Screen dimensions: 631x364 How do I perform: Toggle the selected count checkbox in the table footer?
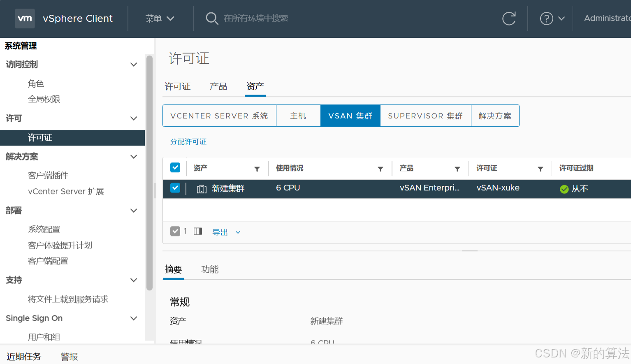(175, 231)
